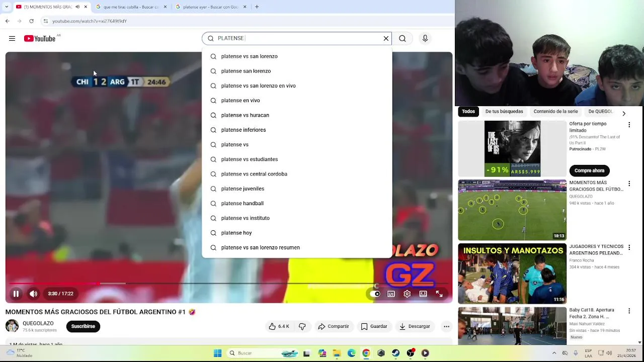Open the INSULTOS Y MANOTAZOS video thumbnail
Viewport: 644px width, 362px height.
(512, 274)
